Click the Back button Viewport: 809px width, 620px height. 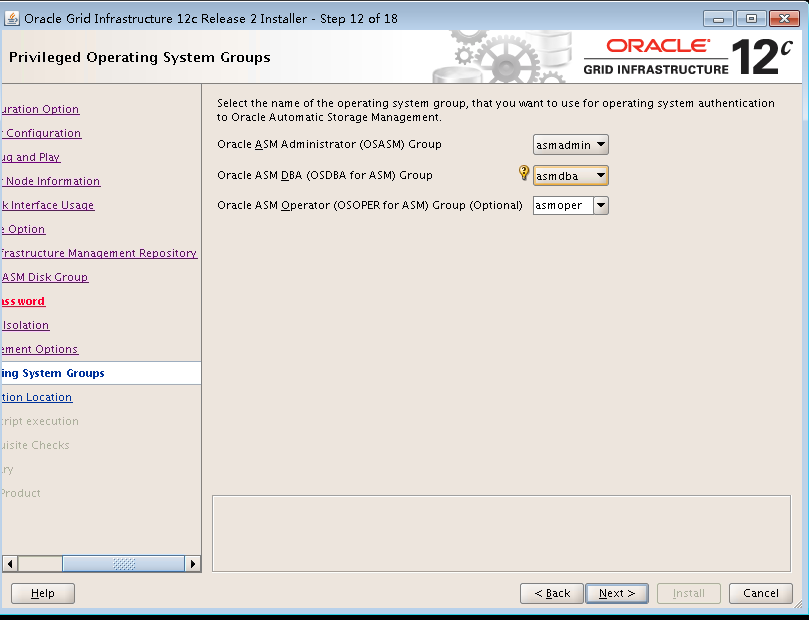(x=551, y=592)
